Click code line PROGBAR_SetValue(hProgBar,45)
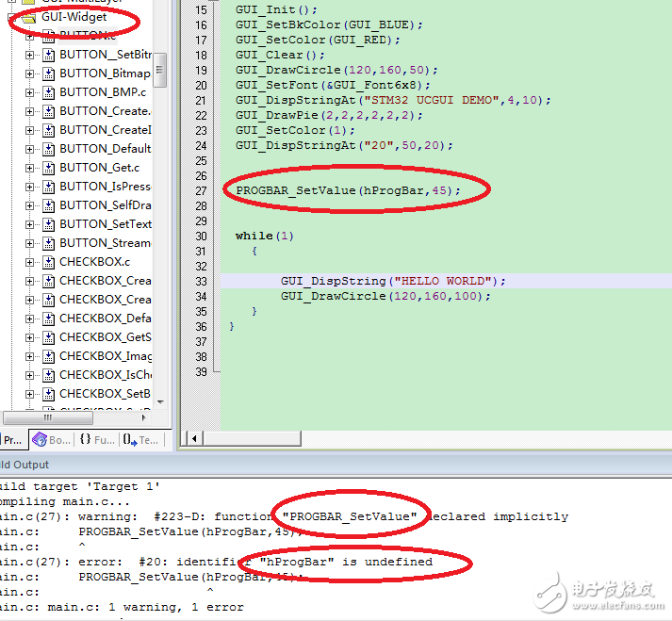The width and height of the screenshot is (672, 621). (x=348, y=190)
